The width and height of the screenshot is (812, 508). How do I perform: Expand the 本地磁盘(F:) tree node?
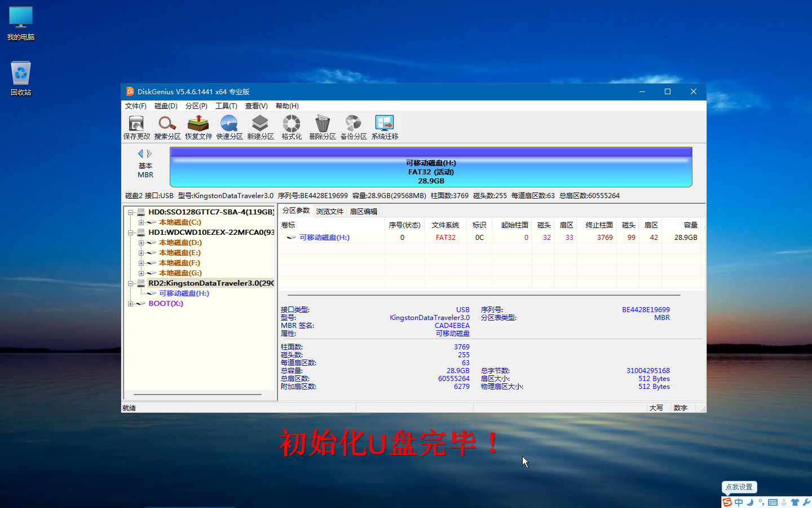[x=141, y=263]
